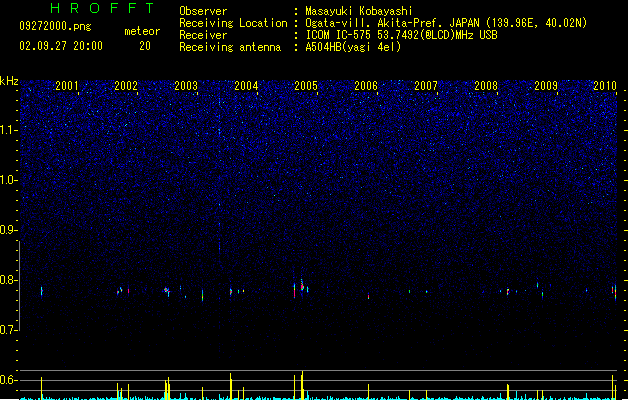The height and width of the screenshot is (400, 629).
Task: Click the strong meteor echo at 2005
Action: click(x=302, y=286)
